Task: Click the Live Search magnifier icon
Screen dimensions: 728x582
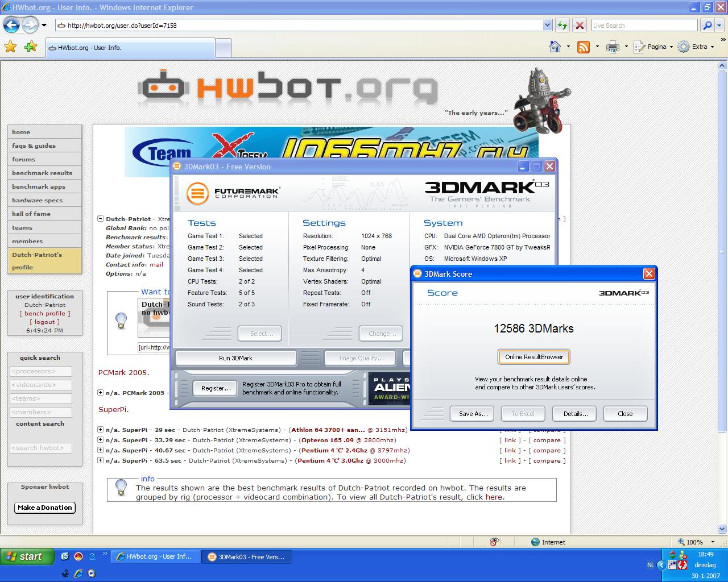Action: coord(707,25)
